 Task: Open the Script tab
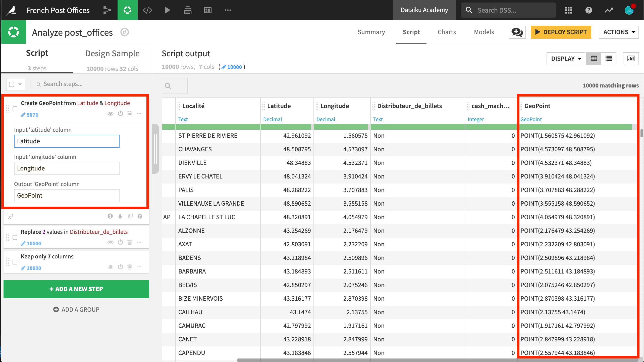click(x=411, y=32)
